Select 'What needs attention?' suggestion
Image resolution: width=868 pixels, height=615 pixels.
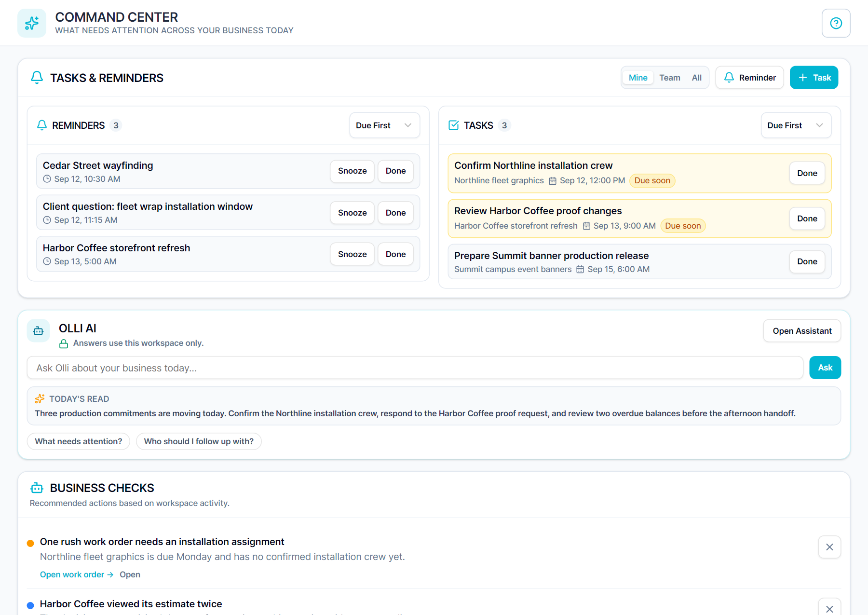pyautogui.click(x=79, y=441)
